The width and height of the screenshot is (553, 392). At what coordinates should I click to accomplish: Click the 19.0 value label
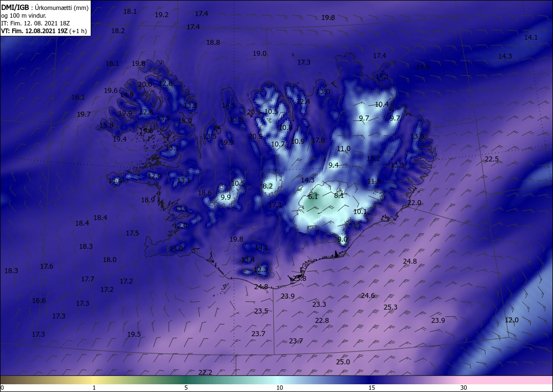point(259,53)
